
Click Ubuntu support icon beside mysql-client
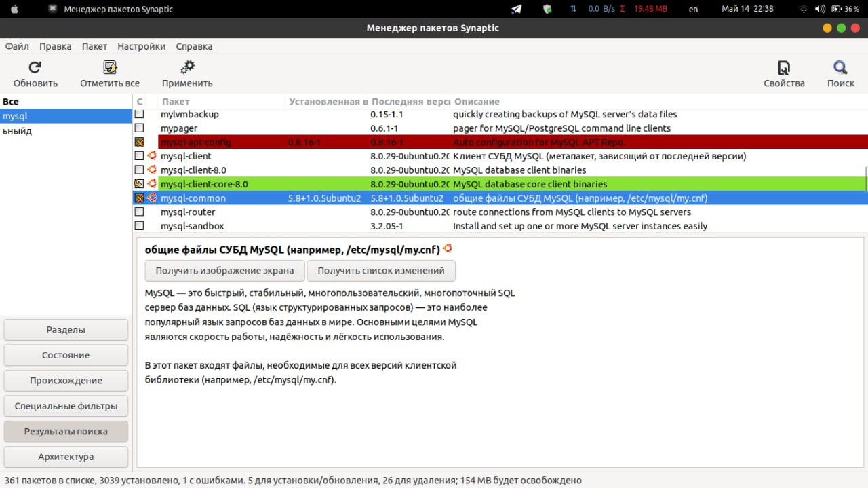coord(152,156)
